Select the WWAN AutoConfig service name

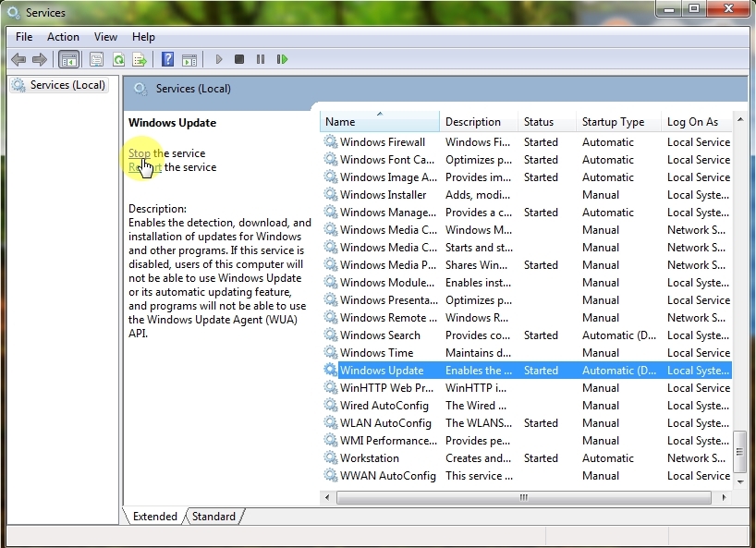387,476
